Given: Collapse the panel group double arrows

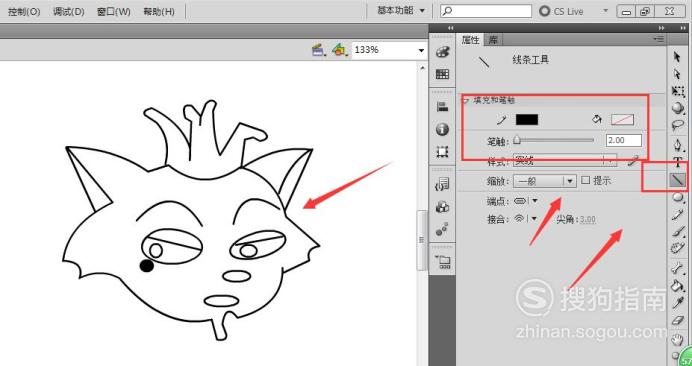Looking at the screenshot, I should (x=661, y=28).
